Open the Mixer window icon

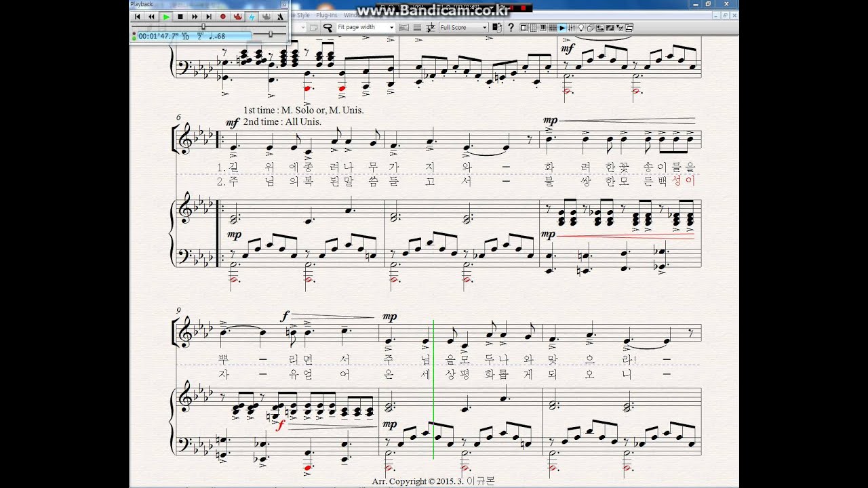(x=572, y=28)
